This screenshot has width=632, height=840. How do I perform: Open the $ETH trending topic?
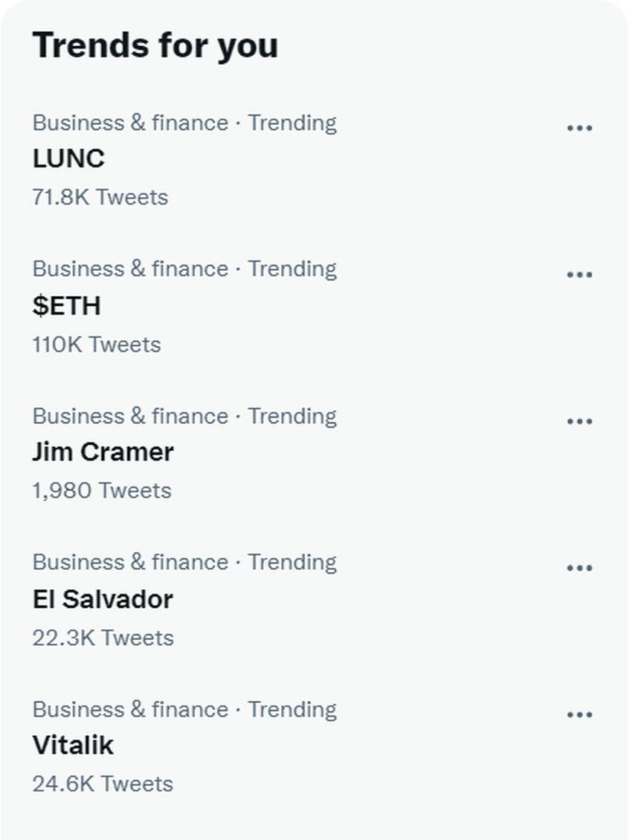66,306
